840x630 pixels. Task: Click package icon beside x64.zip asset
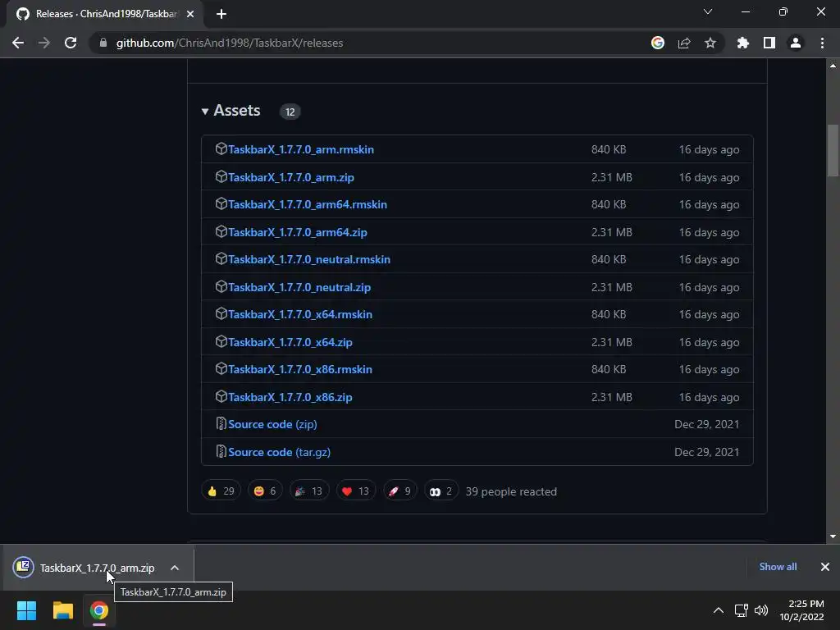pos(221,341)
